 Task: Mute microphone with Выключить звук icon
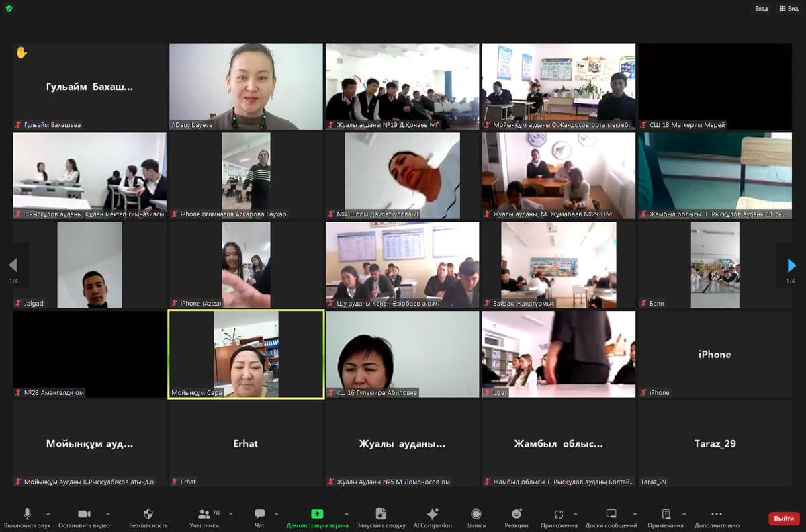[x=27, y=514]
